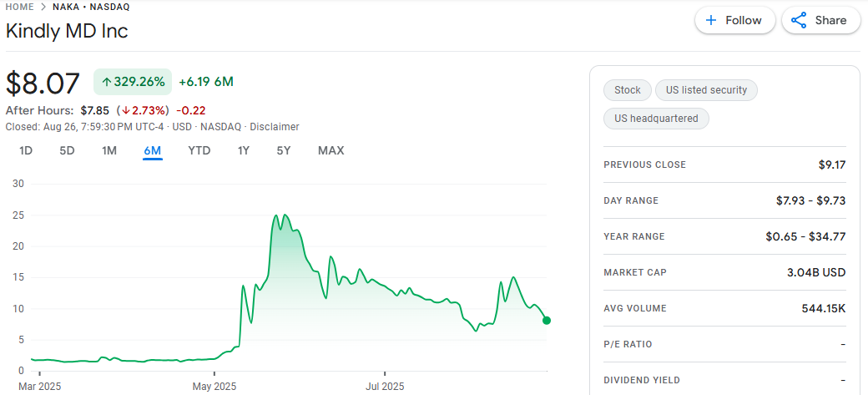Click the green 329.26% change badge
This screenshot has height=395, width=868.
[x=133, y=82]
